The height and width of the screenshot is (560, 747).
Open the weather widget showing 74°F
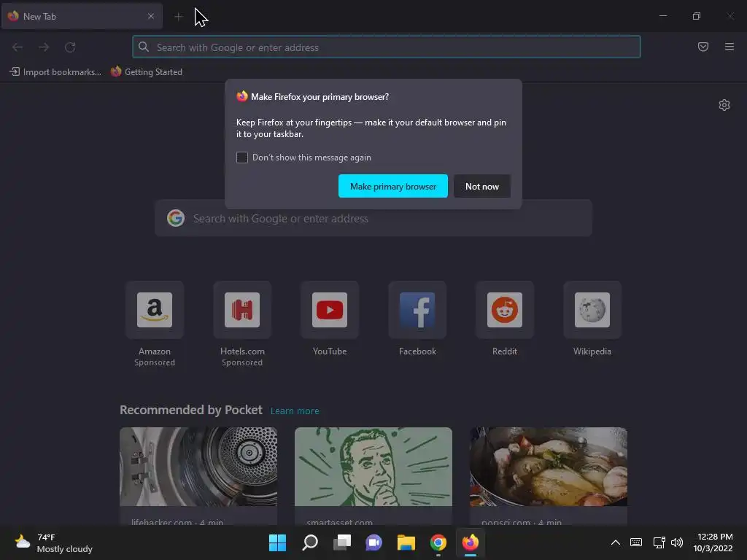[53, 542]
